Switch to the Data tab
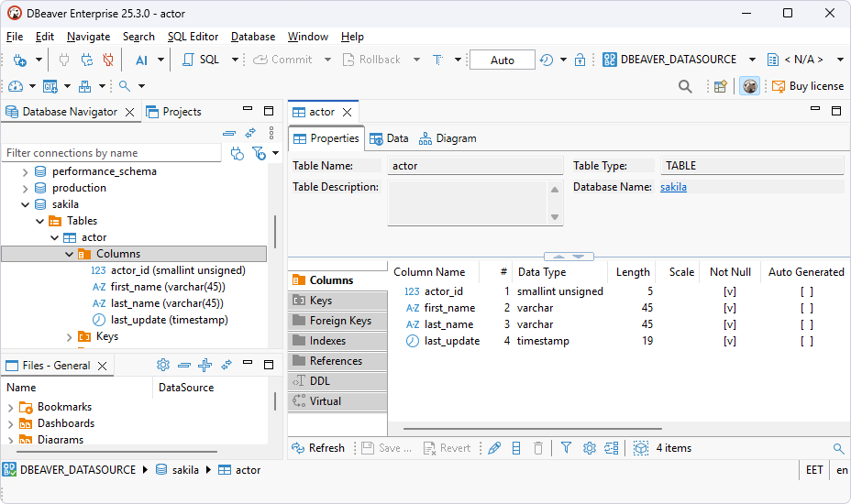Image resolution: width=851 pixels, height=504 pixels. [x=389, y=139]
